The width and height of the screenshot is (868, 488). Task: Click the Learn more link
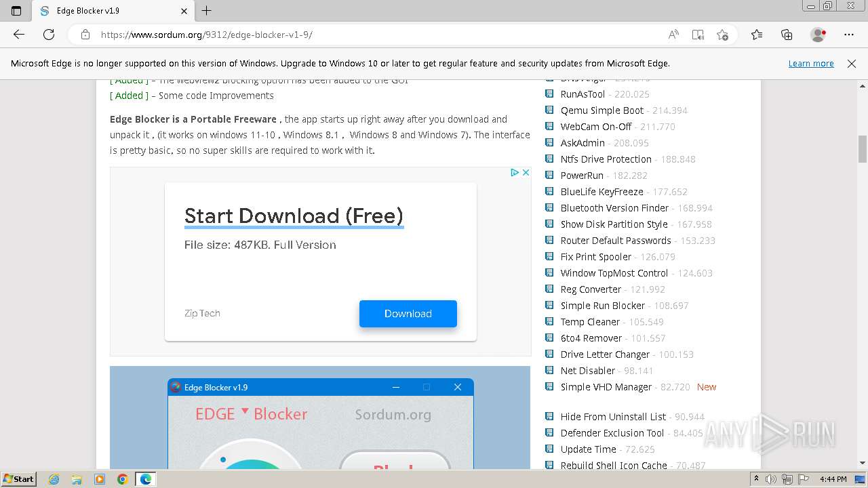pos(811,63)
